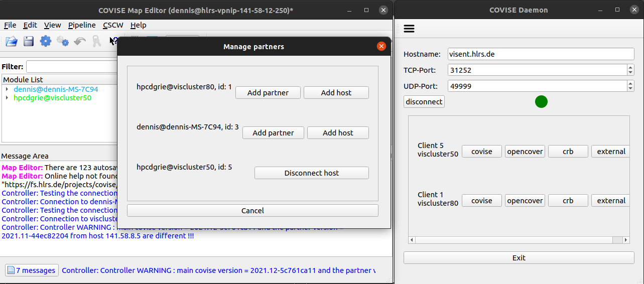This screenshot has height=284, width=644.
Task: Click the green connection status indicator
Action: (x=541, y=102)
